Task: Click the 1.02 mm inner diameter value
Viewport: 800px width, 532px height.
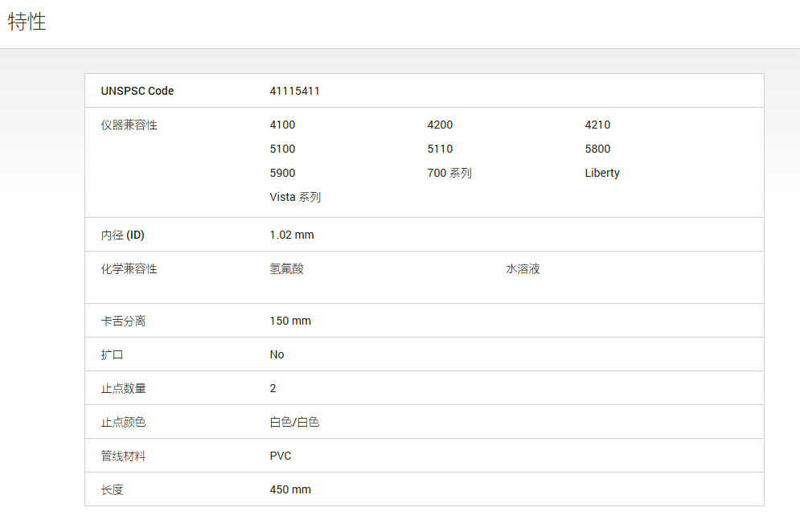Action: (292, 235)
